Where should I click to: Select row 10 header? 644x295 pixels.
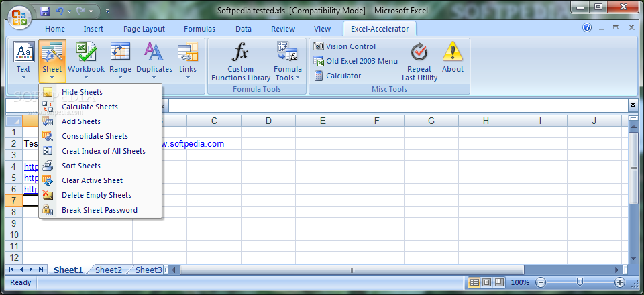tap(14, 235)
